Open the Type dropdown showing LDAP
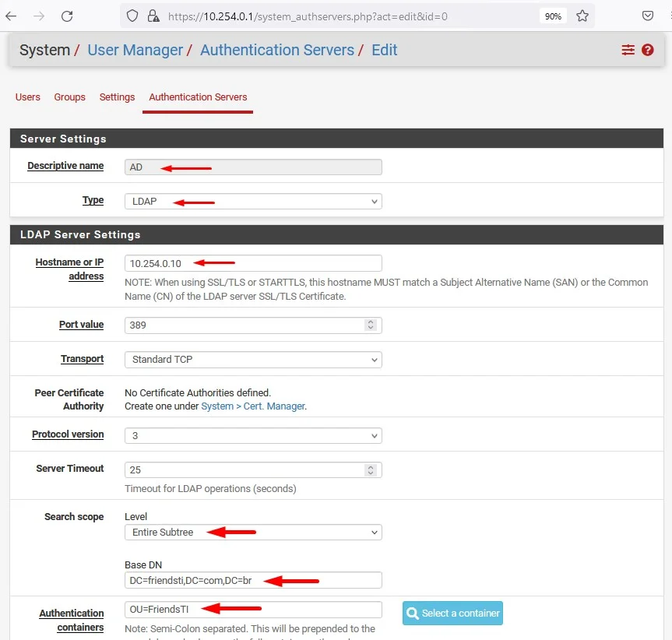 tap(253, 201)
